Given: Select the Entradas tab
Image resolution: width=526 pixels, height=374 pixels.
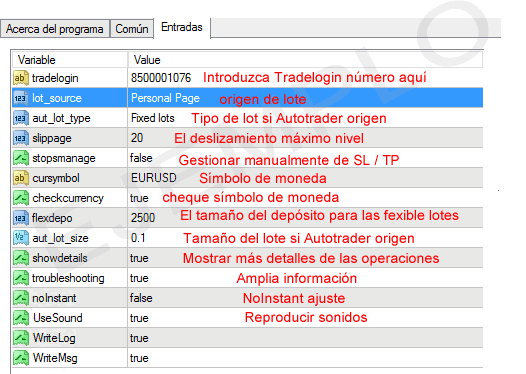Looking at the screenshot, I should click(182, 28).
